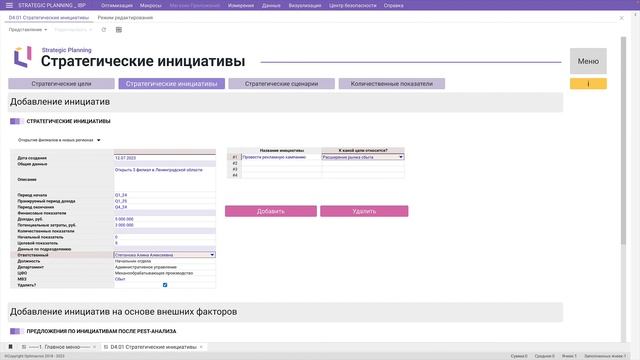Viewport: 640px width, 360px height.
Task: Click the vertical scrollbar thumb
Action: (x=623, y=141)
